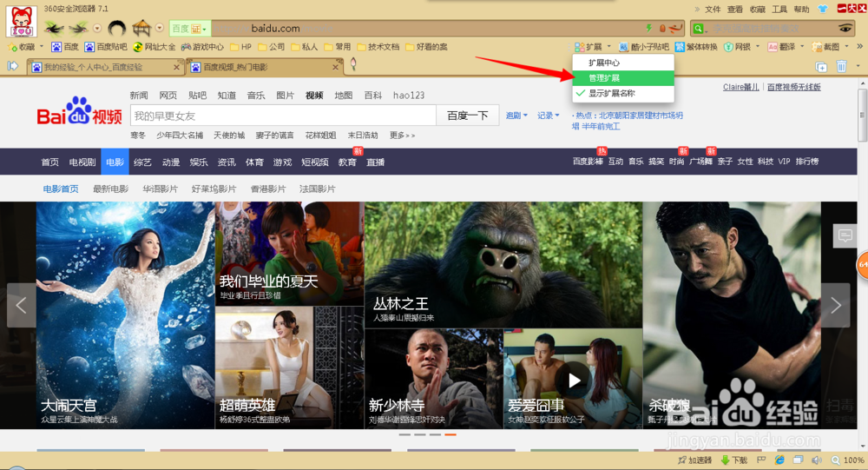Select the orange carousel page indicator

[x=450, y=434]
